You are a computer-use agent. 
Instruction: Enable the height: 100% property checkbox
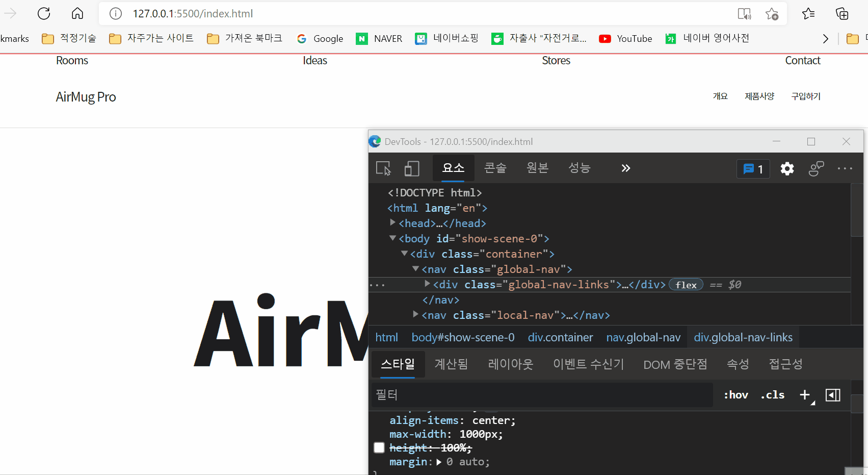pyautogui.click(x=379, y=448)
